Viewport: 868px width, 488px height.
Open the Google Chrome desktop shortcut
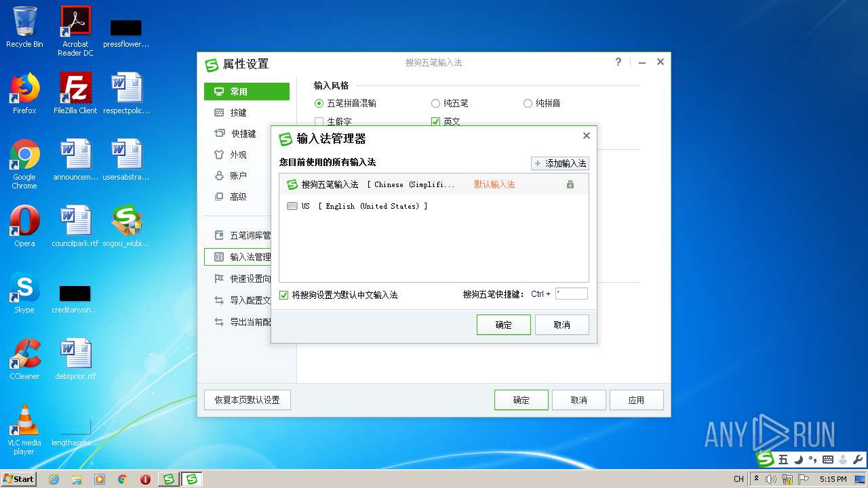pos(24,164)
